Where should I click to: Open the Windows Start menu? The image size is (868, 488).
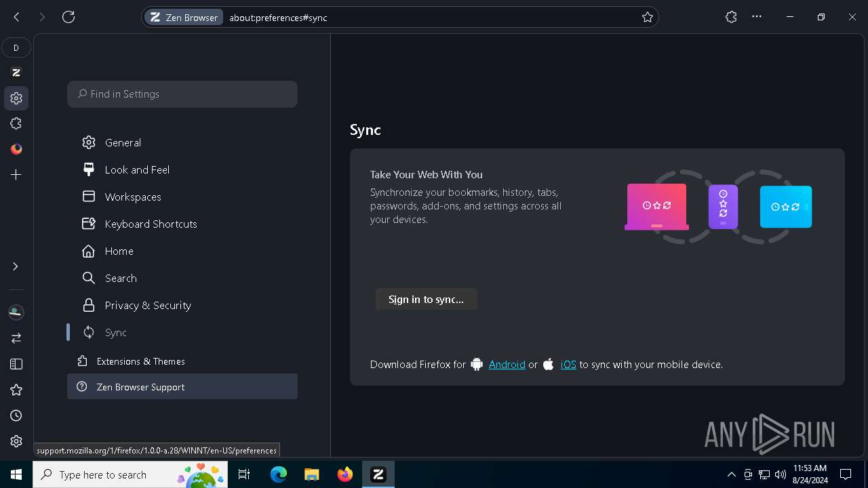tap(16, 474)
